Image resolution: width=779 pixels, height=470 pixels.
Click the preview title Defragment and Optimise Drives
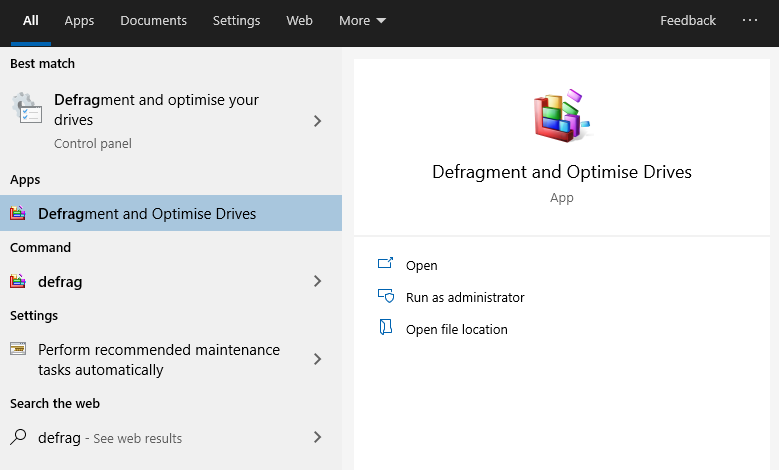point(562,171)
